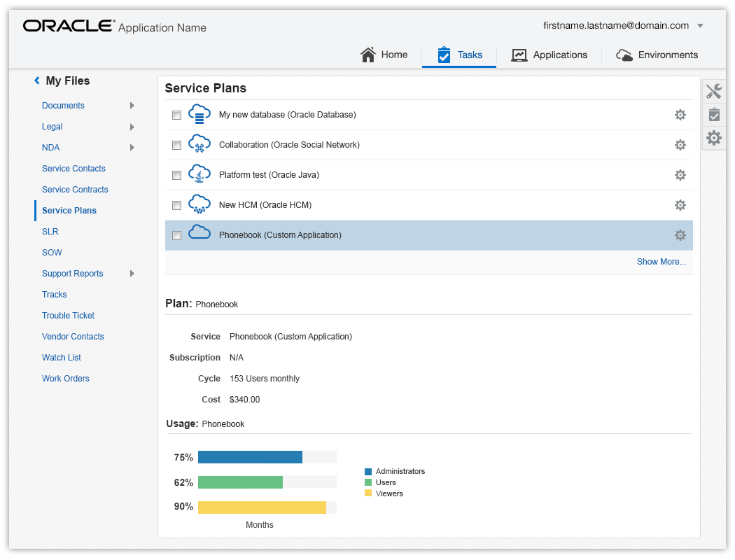Open gear settings for My new database
Screen dimensions: 735x560
680,115
